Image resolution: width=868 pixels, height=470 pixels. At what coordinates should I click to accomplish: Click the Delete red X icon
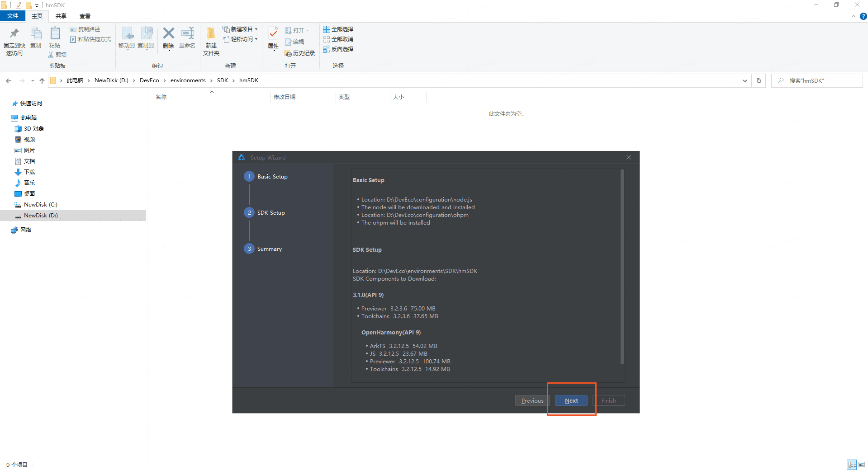point(168,34)
